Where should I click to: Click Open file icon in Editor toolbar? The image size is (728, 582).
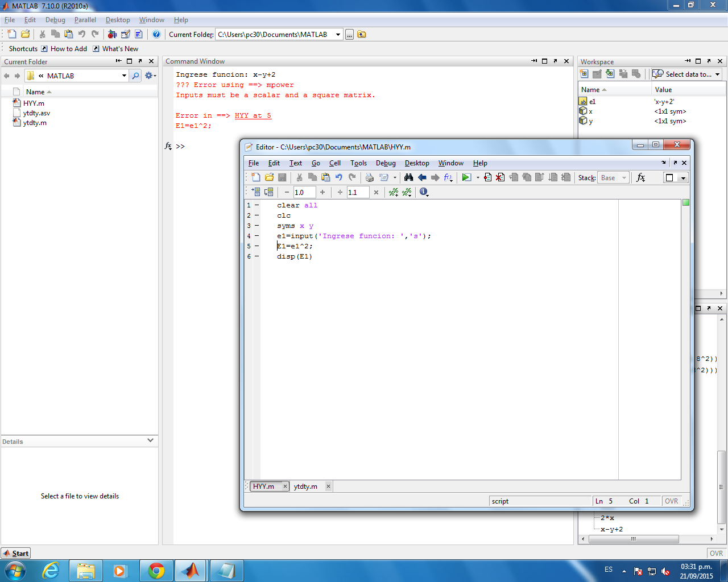269,177
